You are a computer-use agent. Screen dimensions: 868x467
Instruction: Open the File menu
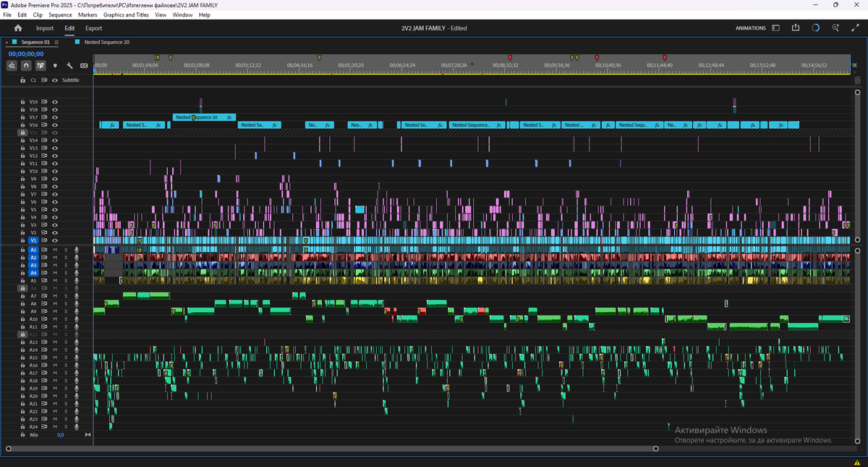7,14
